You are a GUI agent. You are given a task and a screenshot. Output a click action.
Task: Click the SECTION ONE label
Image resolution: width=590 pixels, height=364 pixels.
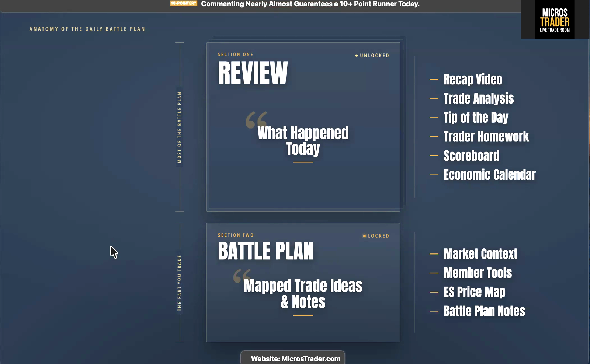(236, 55)
